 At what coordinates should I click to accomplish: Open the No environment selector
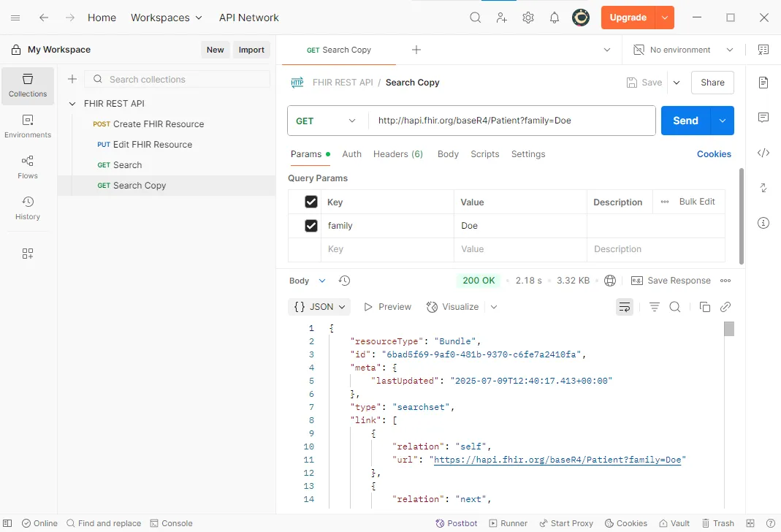pos(683,50)
